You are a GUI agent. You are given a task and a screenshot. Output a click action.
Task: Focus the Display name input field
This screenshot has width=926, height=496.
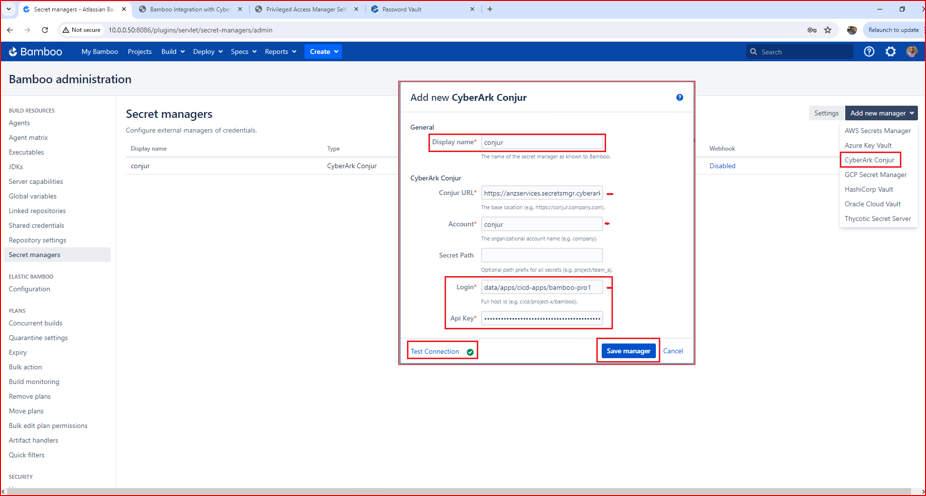pyautogui.click(x=542, y=142)
